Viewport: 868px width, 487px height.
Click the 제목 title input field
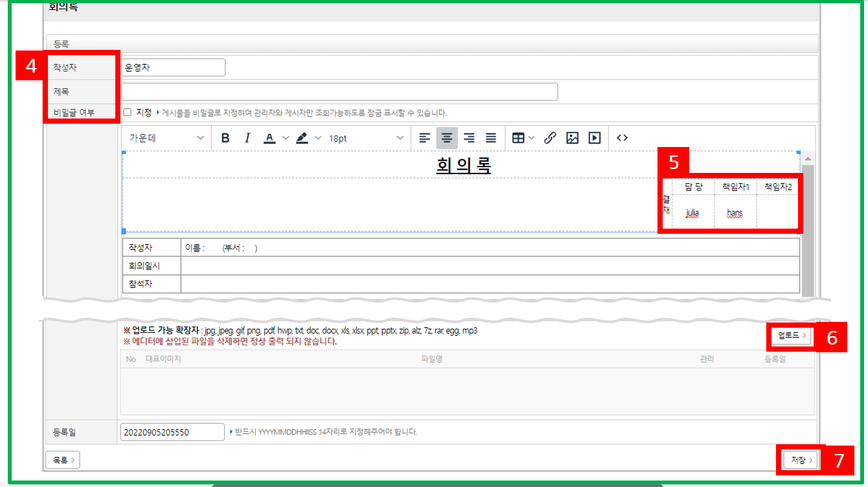point(339,92)
